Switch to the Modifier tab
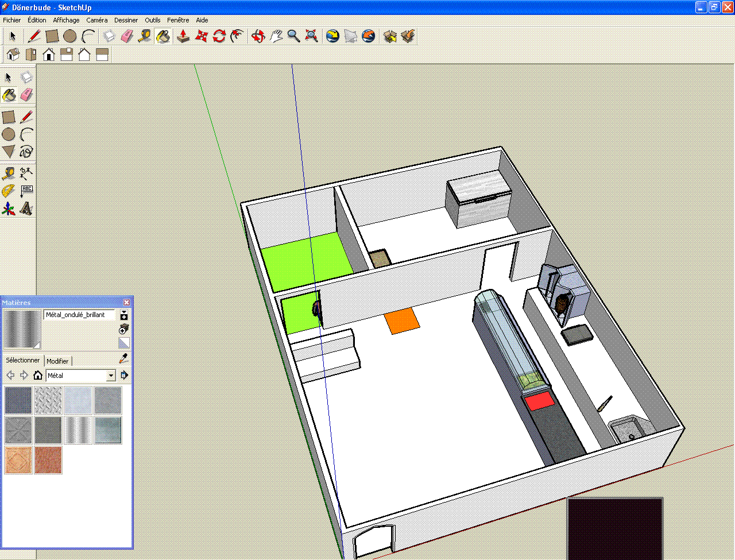Viewport: 735px width, 560px height. point(57,361)
